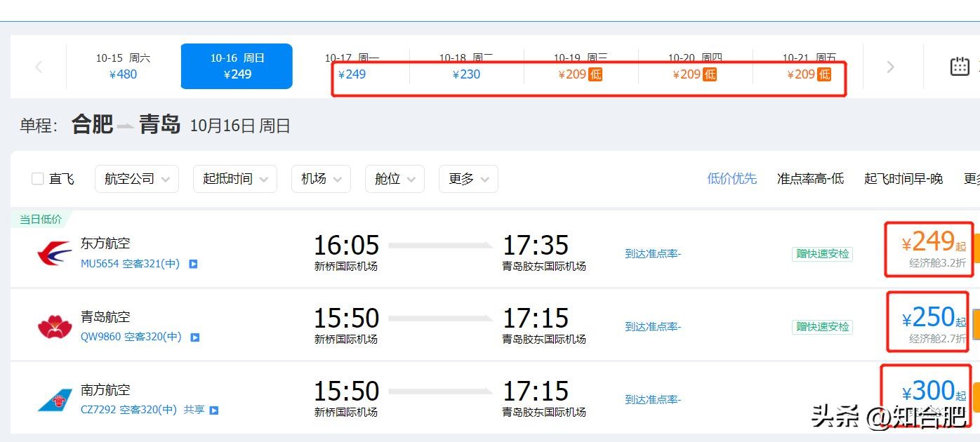Click the MU5654 flight info icon
980x442 pixels.
pyautogui.click(x=193, y=264)
